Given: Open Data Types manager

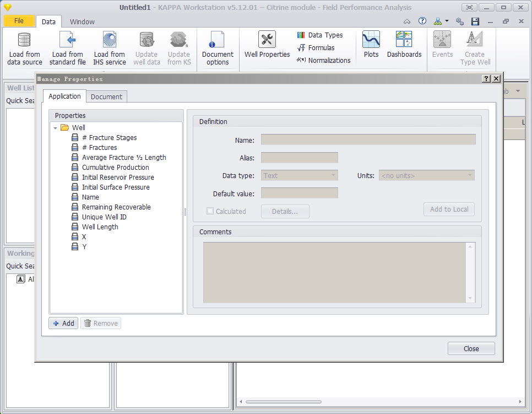Looking at the screenshot, I should 320,35.
